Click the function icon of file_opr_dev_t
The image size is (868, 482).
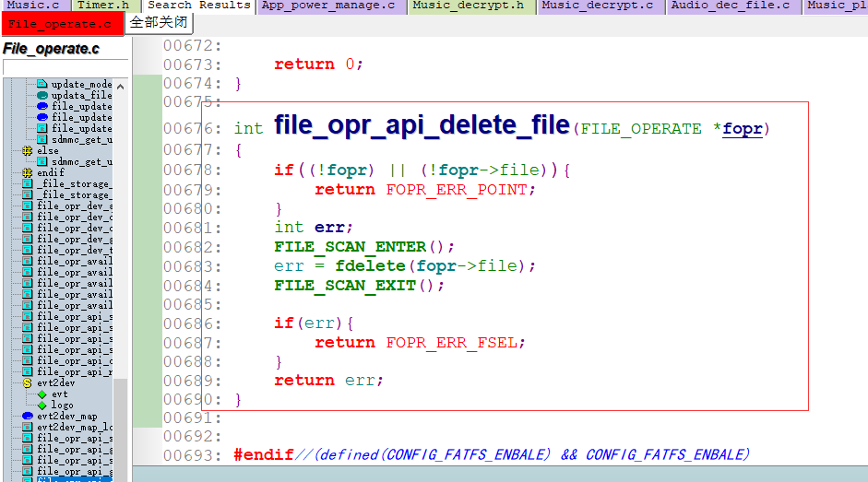point(27,250)
